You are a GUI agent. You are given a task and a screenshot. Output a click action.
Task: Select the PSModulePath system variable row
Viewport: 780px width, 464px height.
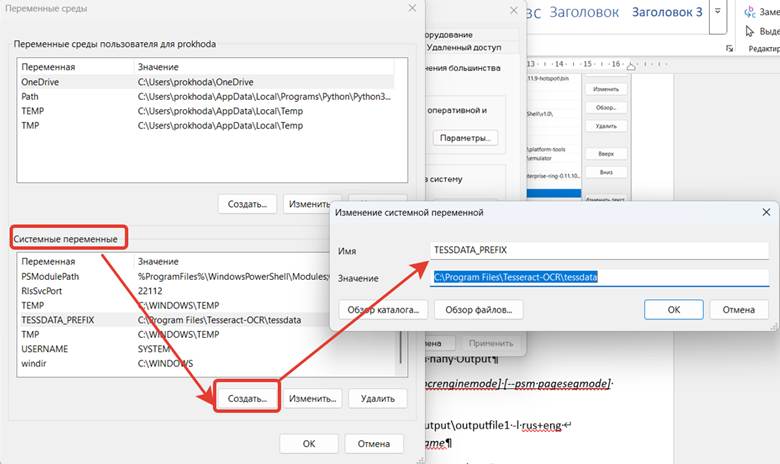[174, 277]
